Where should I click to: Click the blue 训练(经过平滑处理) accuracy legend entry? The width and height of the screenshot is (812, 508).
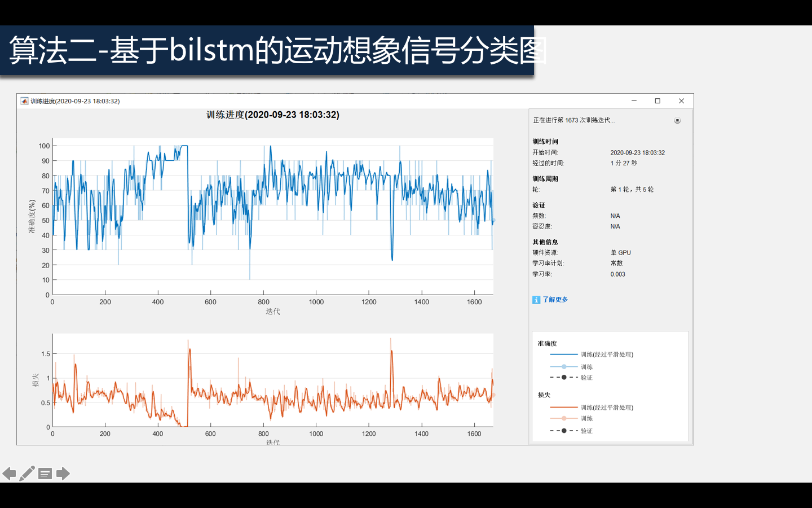(592, 354)
